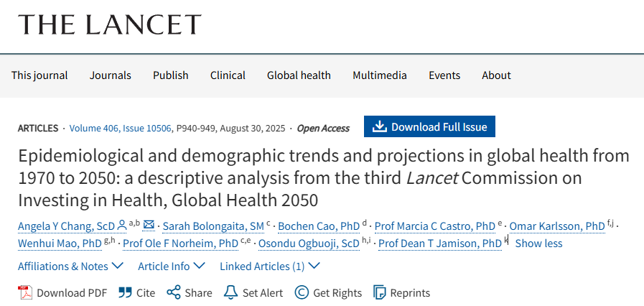
Task: Open the Journals menu
Action: pyautogui.click(x=111, y=75)
